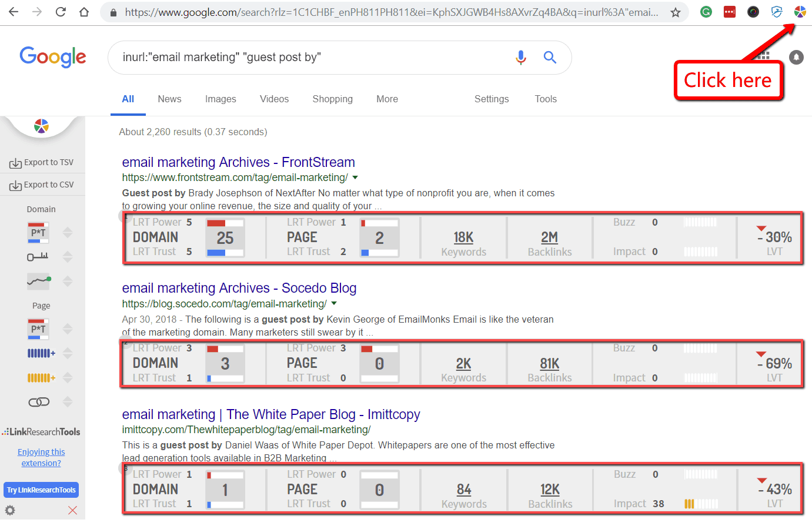Open the LinkResearchTools extension pie icon
Viewport: 812px width, 526px height.
[x=800, y=12]
